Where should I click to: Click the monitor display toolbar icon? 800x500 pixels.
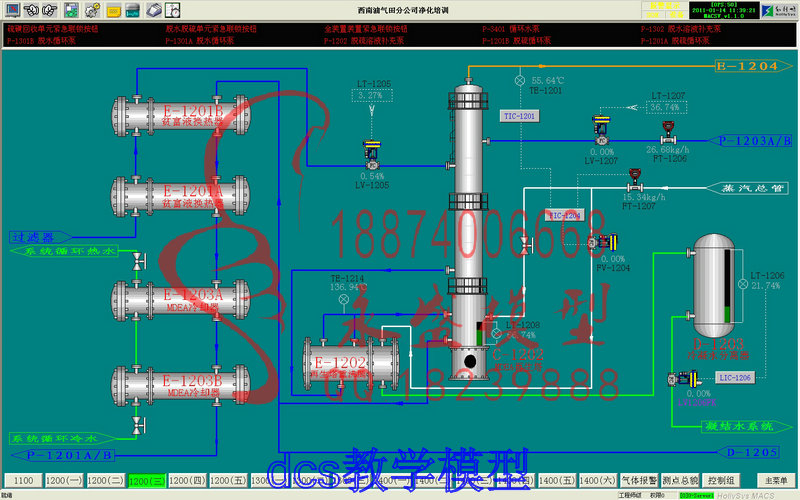tap(12, 10)
